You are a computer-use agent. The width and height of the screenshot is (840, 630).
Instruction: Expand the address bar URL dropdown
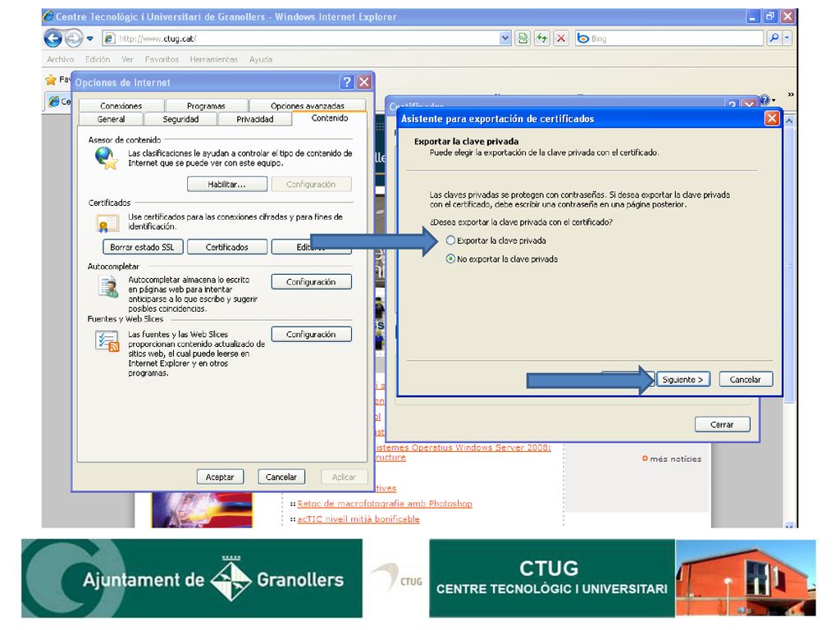coord(505,39)
